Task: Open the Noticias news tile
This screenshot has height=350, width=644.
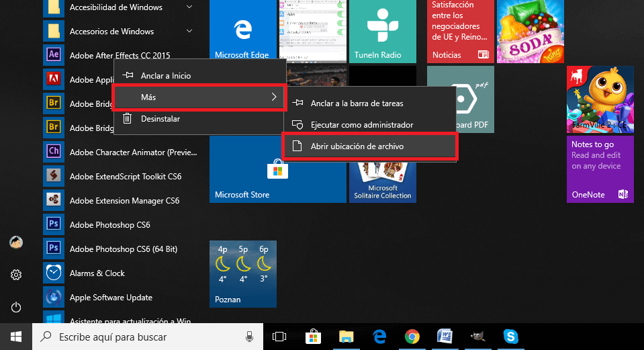Action: click(x=461, y=32)
